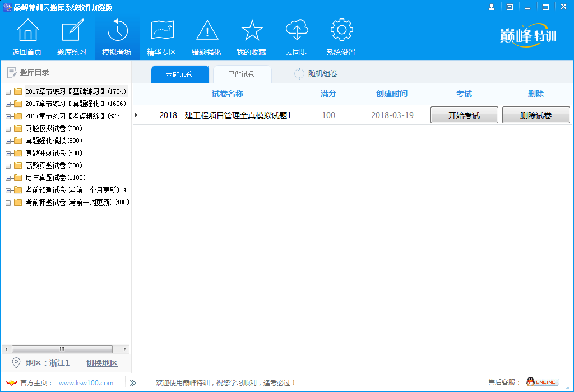点击开始考试按钮
The width and height of the screenshot is (574, 392).
(464, 114)
